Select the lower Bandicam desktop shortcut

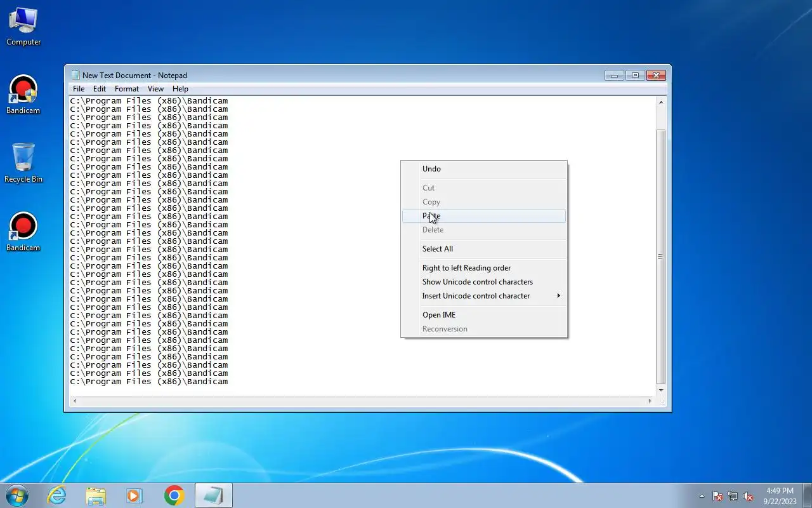click(23, 232)
